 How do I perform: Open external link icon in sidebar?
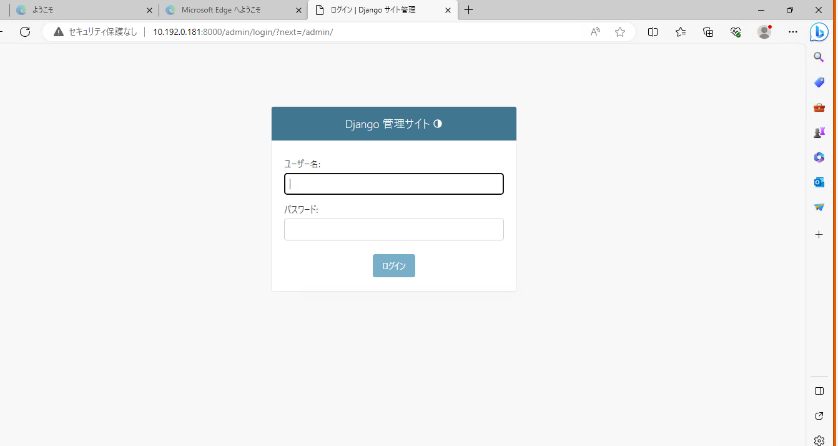tap(819, 416)
